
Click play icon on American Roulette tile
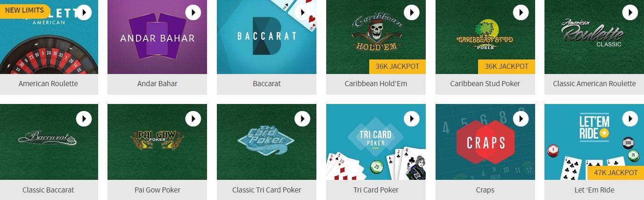pos(84,12)
